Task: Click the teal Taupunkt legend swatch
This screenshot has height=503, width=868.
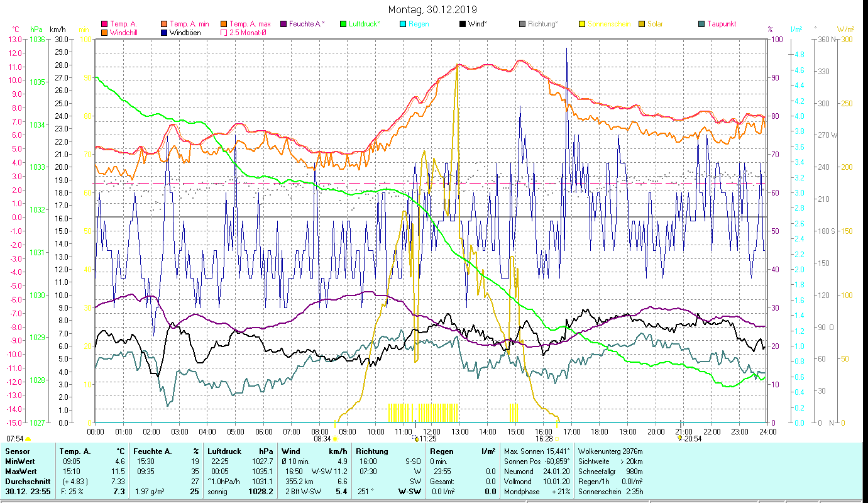Action: point(701,25)
